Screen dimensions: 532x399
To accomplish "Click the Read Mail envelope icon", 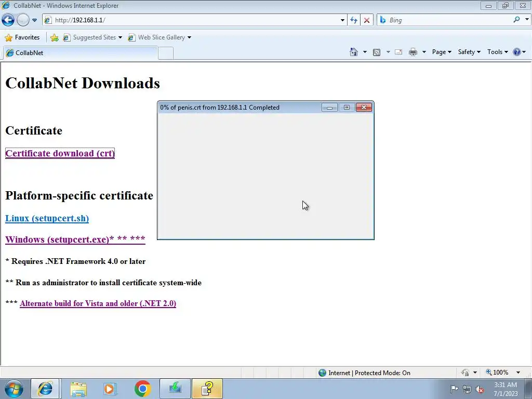I will coord(398,52).
